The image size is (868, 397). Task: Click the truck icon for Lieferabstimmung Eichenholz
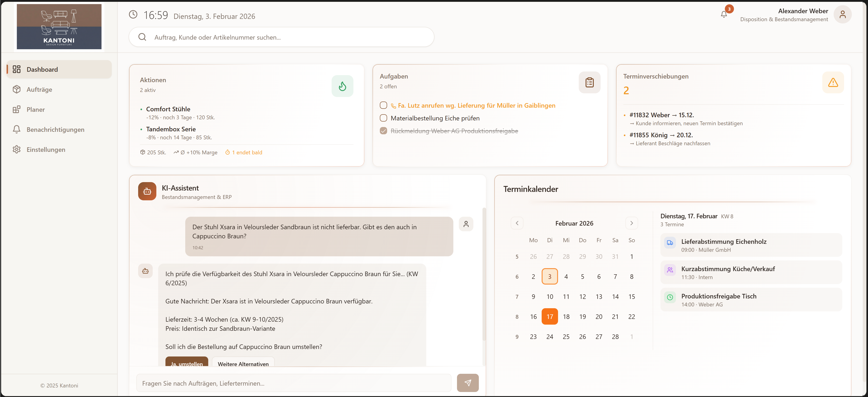click(x=670, y=243)
